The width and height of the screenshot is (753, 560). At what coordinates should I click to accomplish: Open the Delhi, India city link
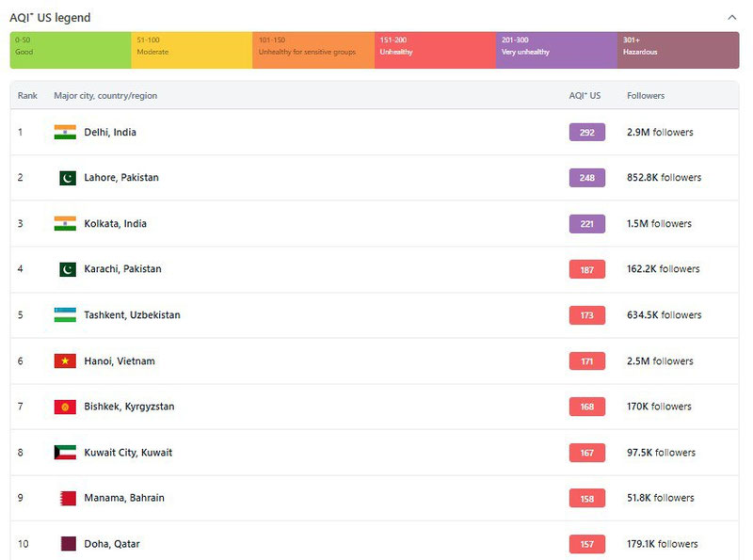110,133
